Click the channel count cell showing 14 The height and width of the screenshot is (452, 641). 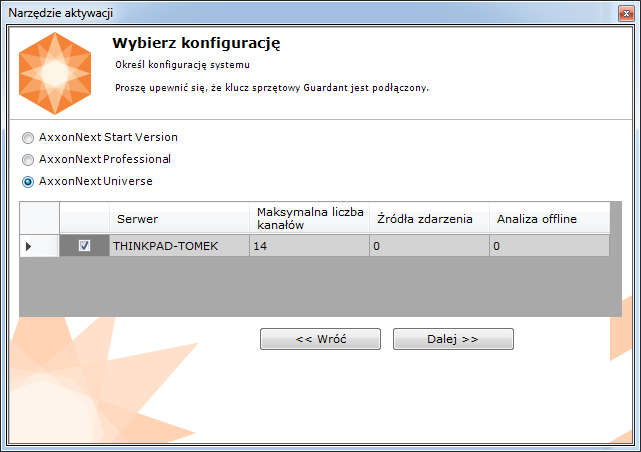coord(309,246)
